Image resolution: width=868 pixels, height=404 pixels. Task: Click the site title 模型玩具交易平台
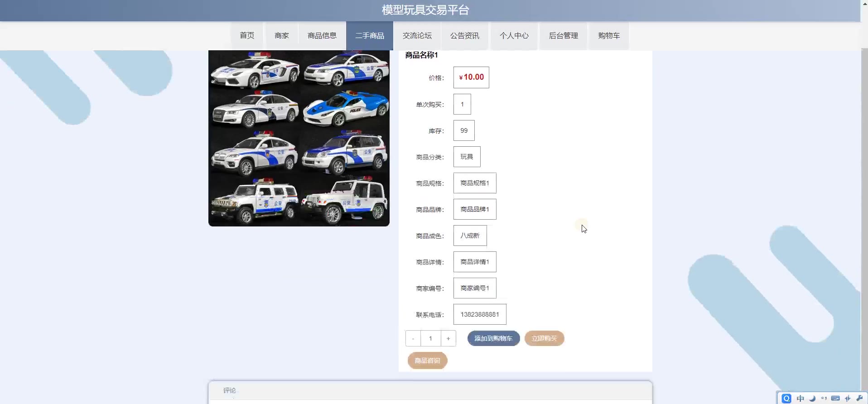(x=425, y=10)
